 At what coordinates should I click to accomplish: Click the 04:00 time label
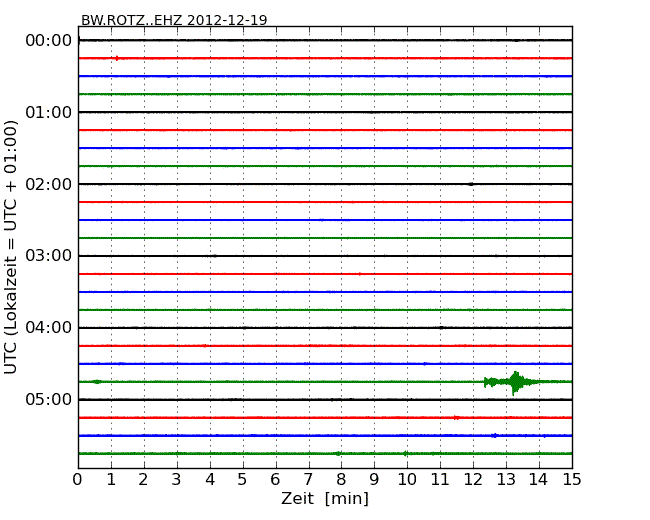click(49, 328)
